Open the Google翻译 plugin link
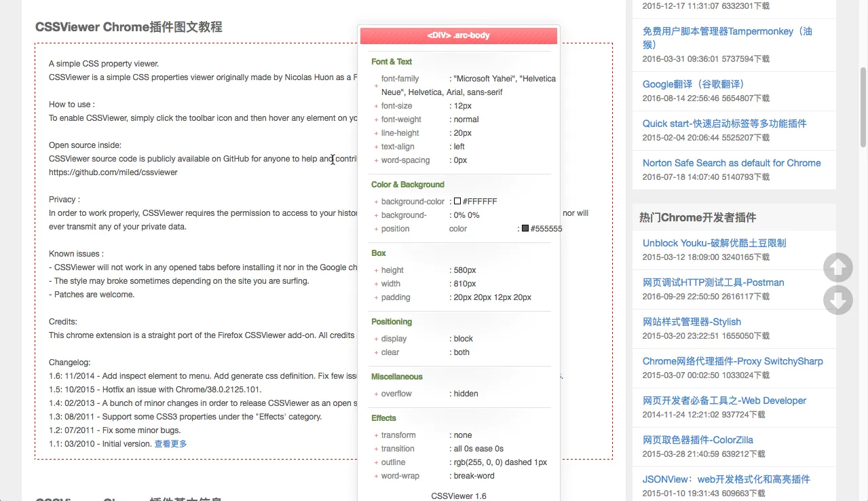Image resolution: width=868 pixels, height=501 pixels. [693, 84]
